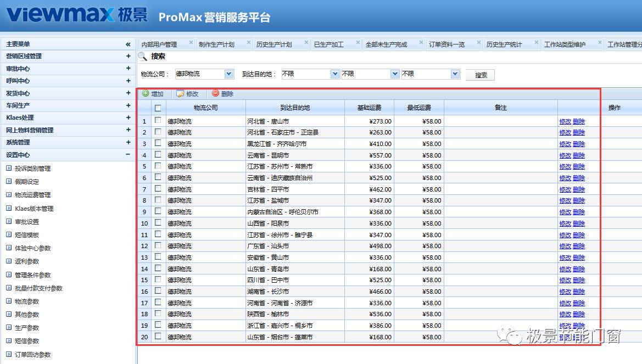Collapse the 设置中心 menu section
Viewport: 642px width, 364px height.
point(128,155)
